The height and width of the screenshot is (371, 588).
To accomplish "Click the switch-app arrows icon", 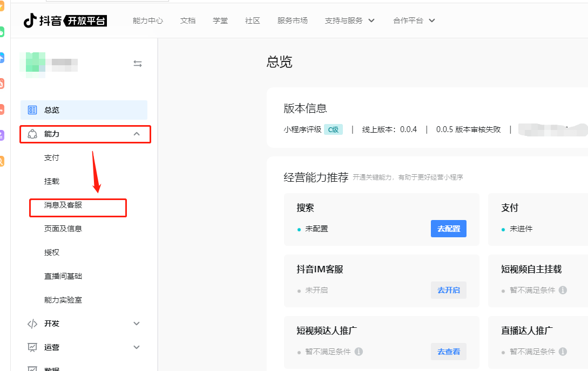I will [138, 64].
